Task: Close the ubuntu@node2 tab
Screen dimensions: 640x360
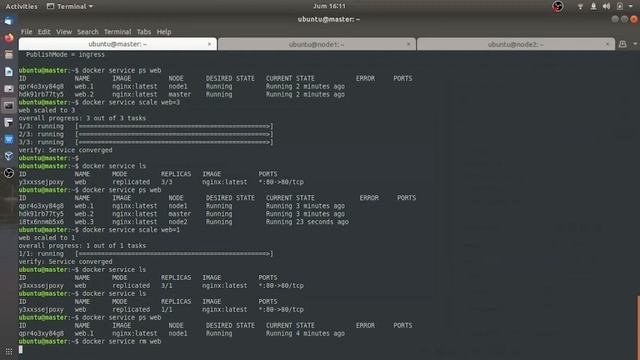Action: pos(607,44)
